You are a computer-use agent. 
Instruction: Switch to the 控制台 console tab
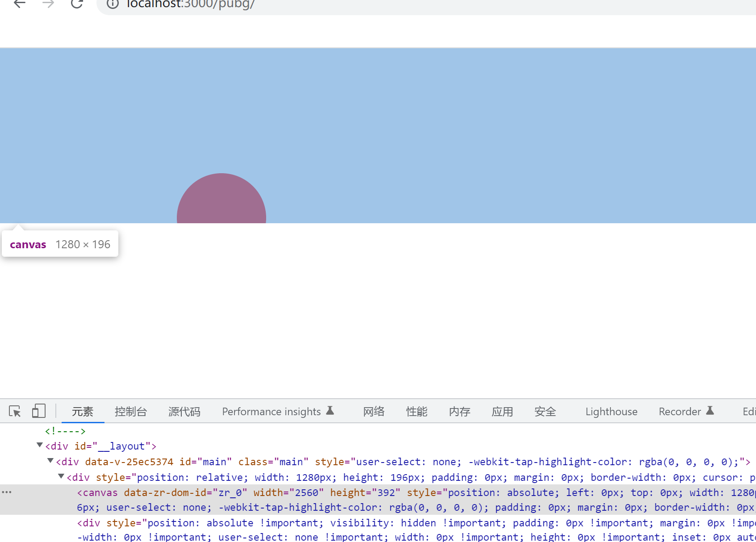tap(131, 411)
